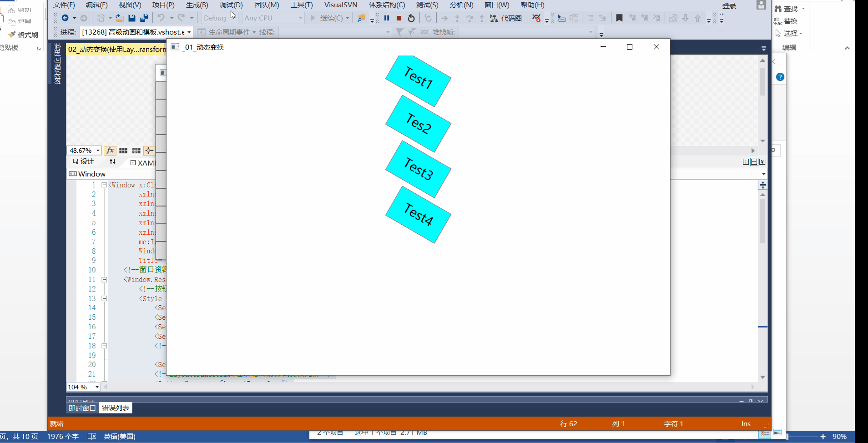Click the horizontal split pane icon
The image size is (868, 443).
(x=754, y=161)
